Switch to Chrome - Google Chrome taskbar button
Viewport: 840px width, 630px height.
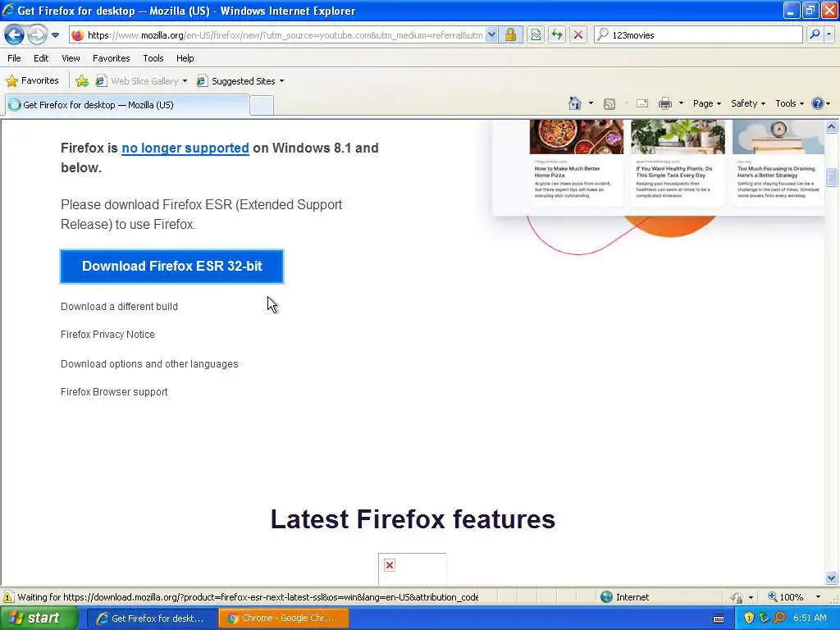pos(283,619)
